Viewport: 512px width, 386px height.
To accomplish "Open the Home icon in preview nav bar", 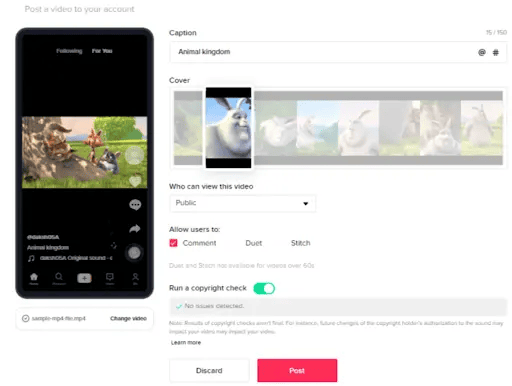I will (34, 278).
